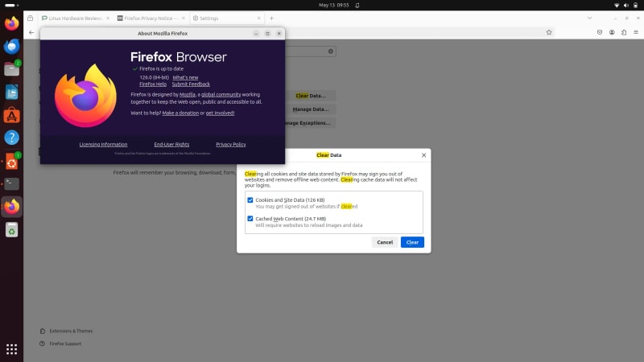Viewport: 644px width, 362px height.
Task: Open the Firefox account icon
Action: (x=612, y=32)
